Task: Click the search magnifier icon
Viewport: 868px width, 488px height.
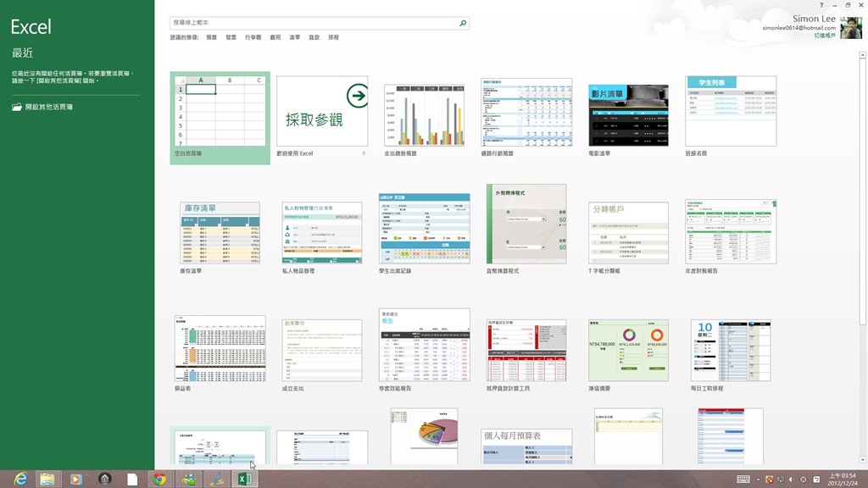Action: 463,23
